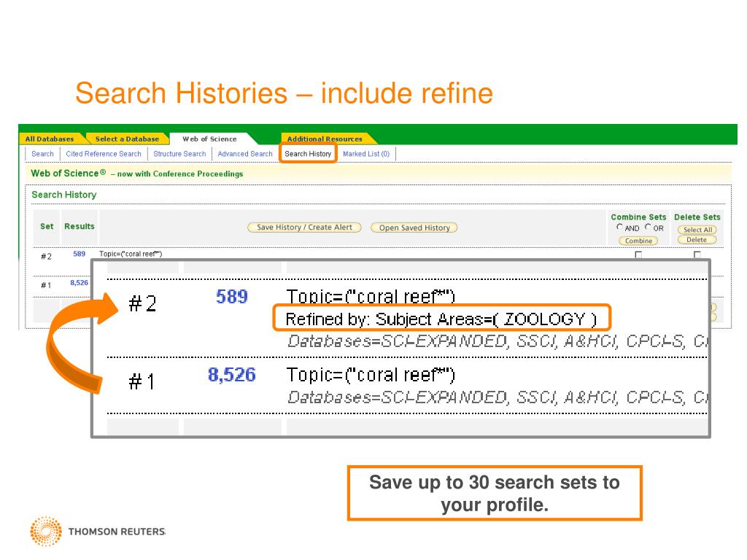Open the 589 results link in small table
This screenshot has width=747, height=560.
coord(79,254)
